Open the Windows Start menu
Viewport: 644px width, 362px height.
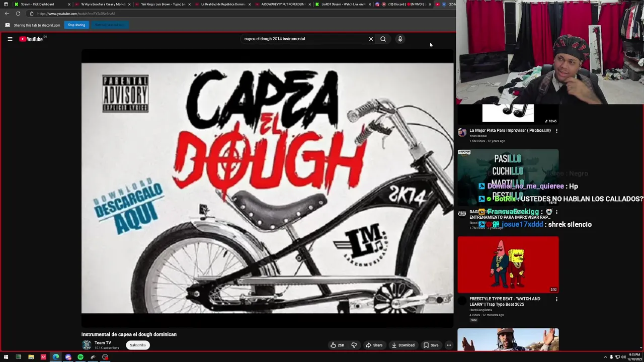pyautogui.click(x=6, y=357)
